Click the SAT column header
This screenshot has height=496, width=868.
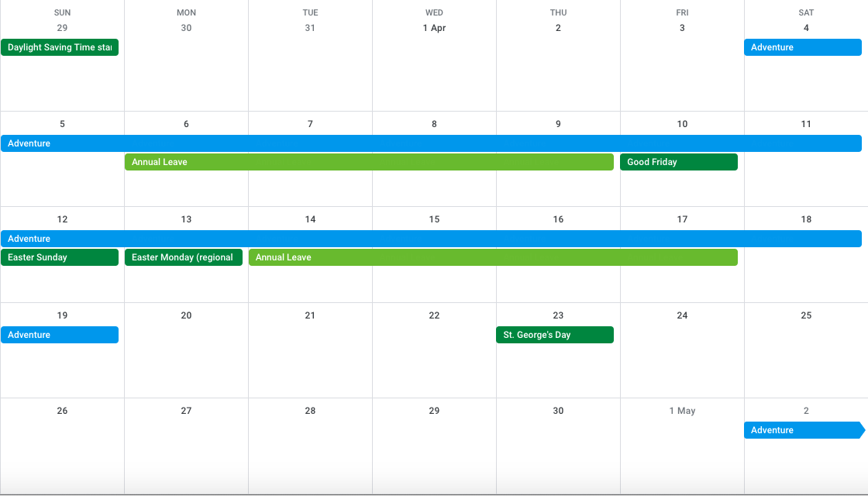(x=806, y=12)
